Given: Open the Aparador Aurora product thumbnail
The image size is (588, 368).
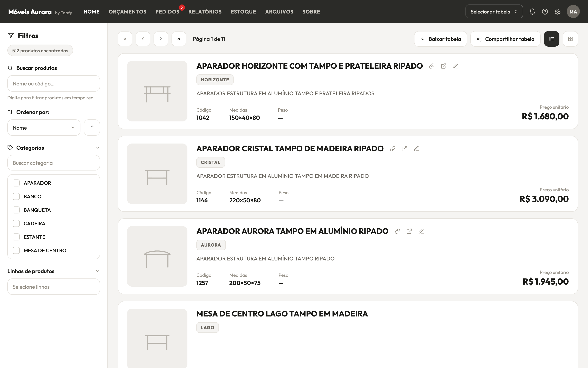Looking at the screenshot, I should coord(157,256).
